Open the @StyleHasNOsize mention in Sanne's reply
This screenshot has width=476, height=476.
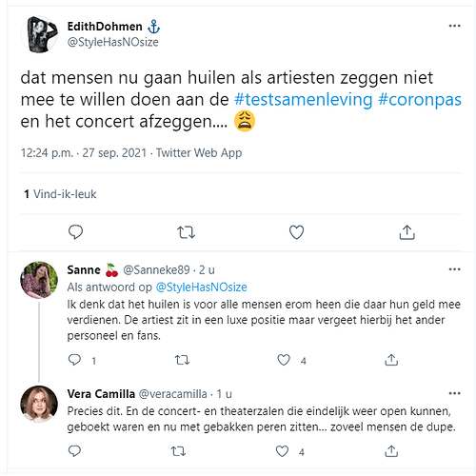click(201, 288)
